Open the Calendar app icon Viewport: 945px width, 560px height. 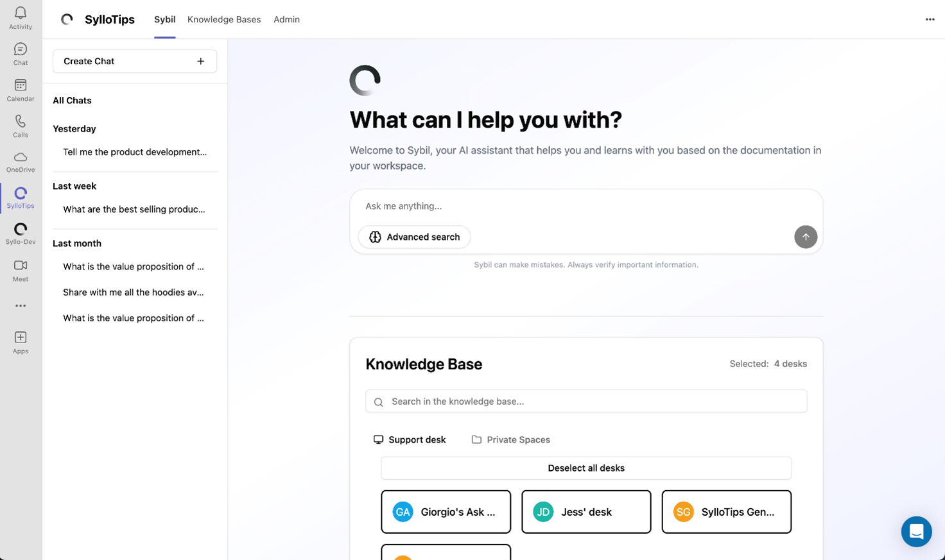coord(21,89)
